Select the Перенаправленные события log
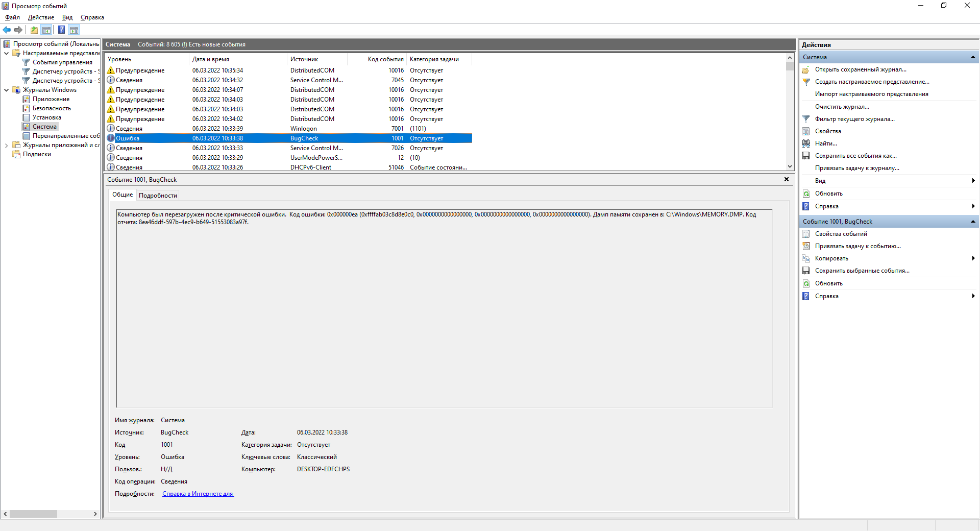980x531 pixels. coord(66,136)
